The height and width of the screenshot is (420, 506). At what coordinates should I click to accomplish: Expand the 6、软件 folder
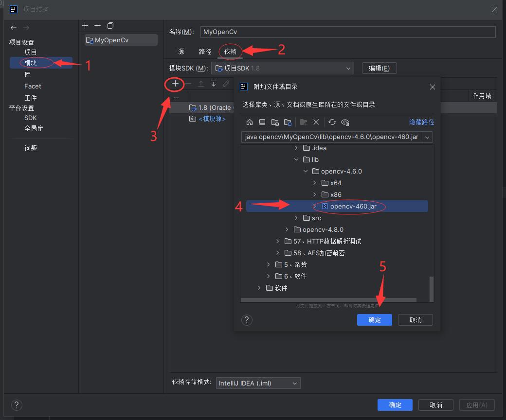pos(268,276)
